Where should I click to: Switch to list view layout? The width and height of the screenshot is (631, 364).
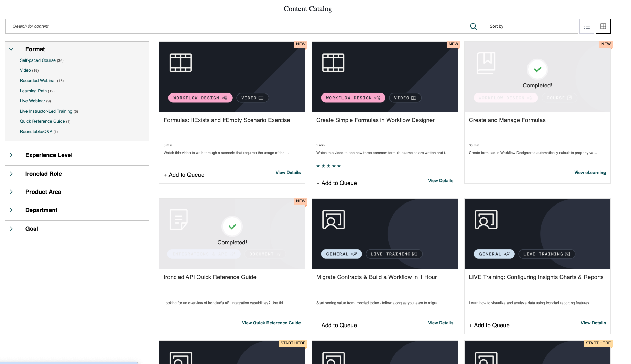[587, 26]
